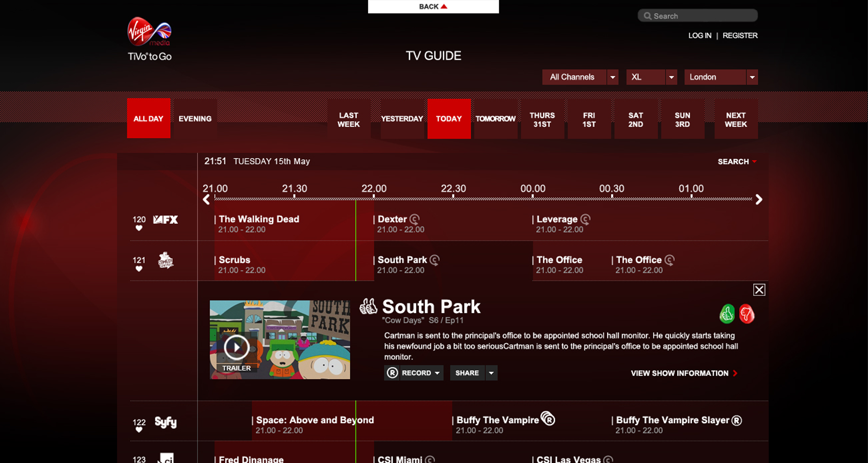Select the EVENING tab
Image resolution: width=868 pixels, height=463 pixels.
point(195,118)
